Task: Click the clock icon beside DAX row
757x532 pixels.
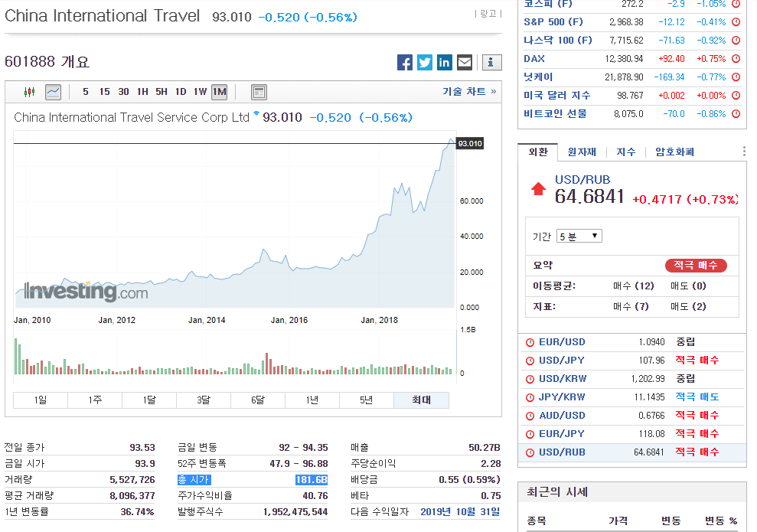Action: pyautogui.click(x=736, y=59)
